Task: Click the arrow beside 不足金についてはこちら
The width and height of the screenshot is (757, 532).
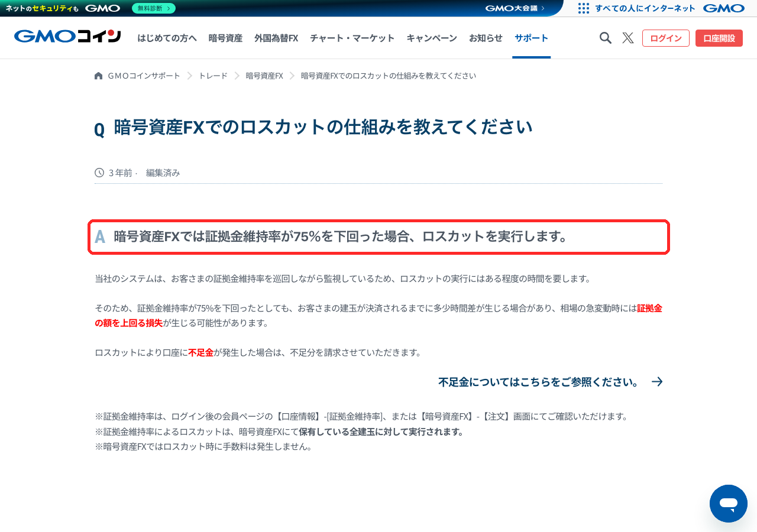Action: pos(657,382)
